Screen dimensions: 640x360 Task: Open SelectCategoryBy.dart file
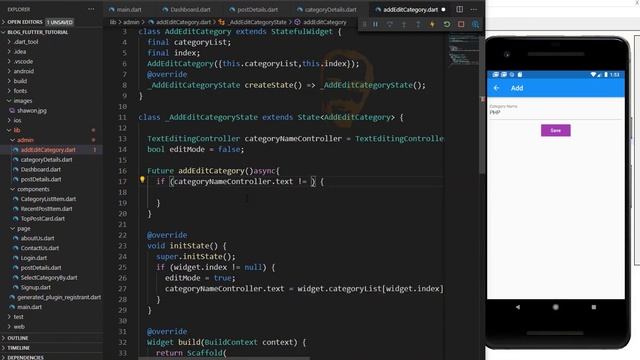(x=49, y=278)
